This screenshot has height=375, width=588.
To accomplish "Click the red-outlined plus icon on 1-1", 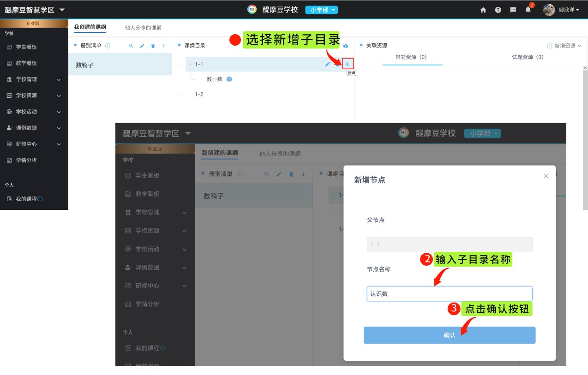I will pyautogui.click(x=348, y=64).
